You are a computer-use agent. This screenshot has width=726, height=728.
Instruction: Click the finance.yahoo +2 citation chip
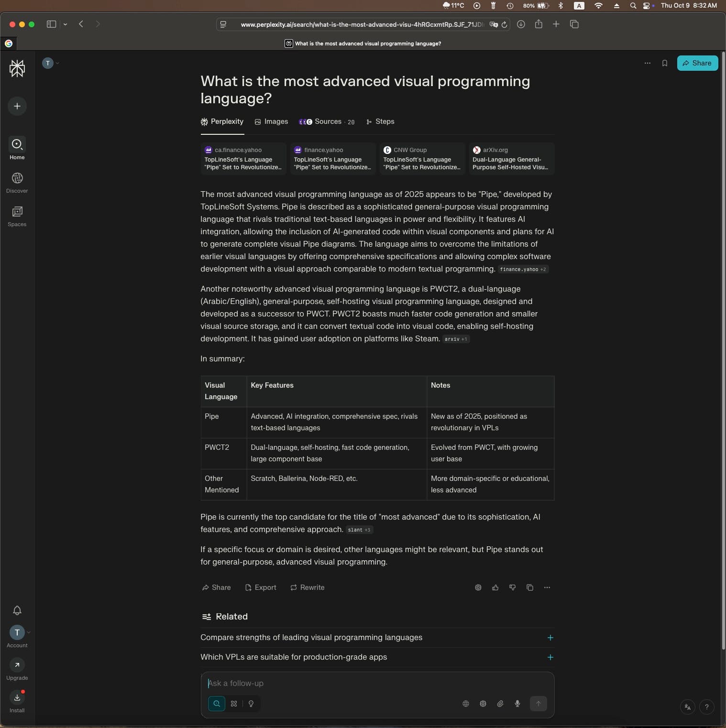523,270
